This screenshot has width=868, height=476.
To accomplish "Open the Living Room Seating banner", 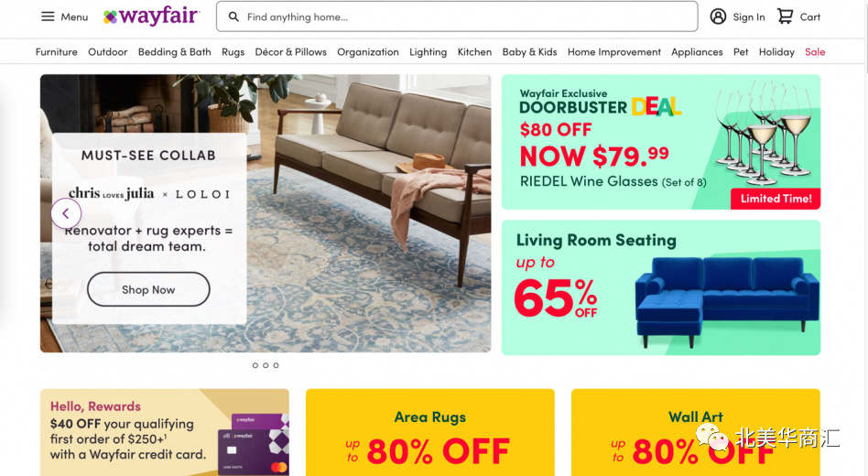I will point(661,287).
